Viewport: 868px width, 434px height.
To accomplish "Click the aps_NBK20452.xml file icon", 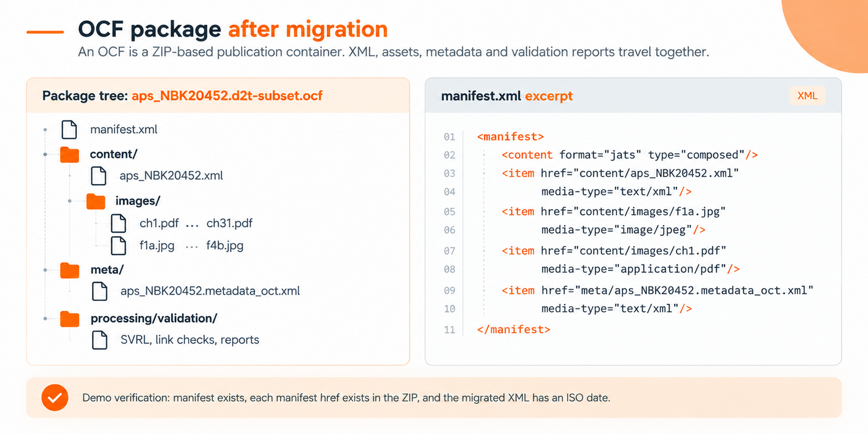I will coord(99,175).
